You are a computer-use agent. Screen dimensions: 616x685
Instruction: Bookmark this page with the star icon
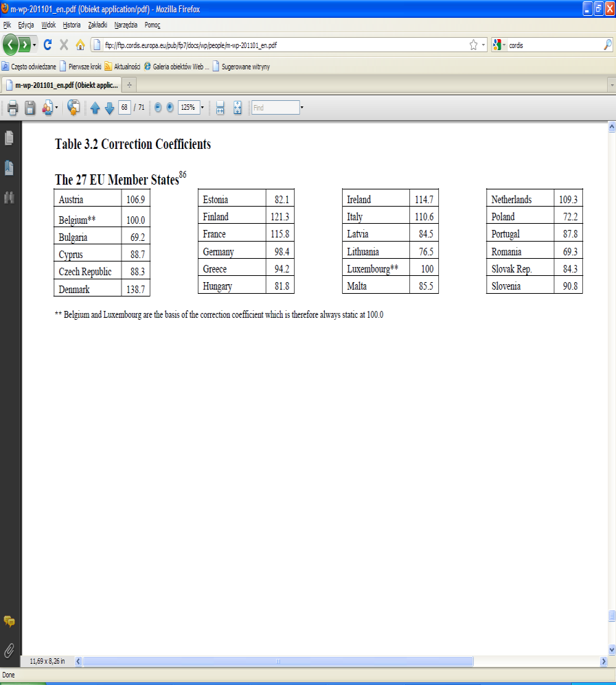[x=473, y=45]
